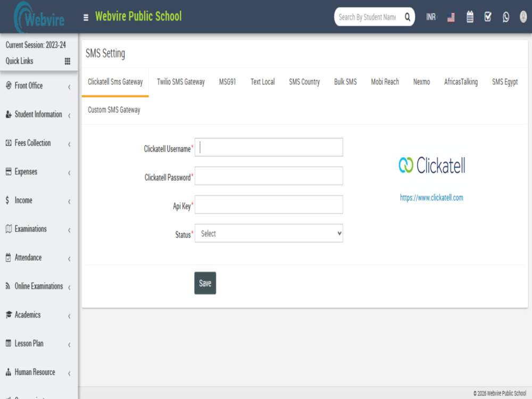Click the Clickatell logo image
Viewport: 532px width, 399px height.
[432, 165]
